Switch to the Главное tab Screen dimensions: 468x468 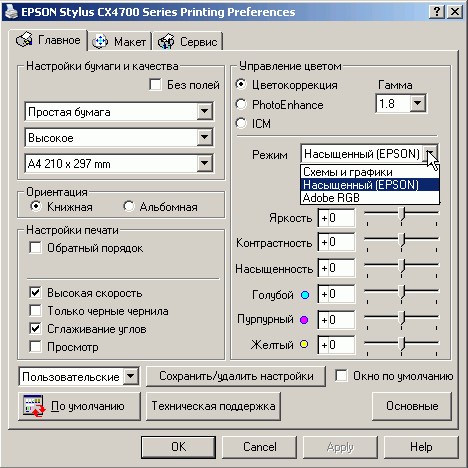48,40
